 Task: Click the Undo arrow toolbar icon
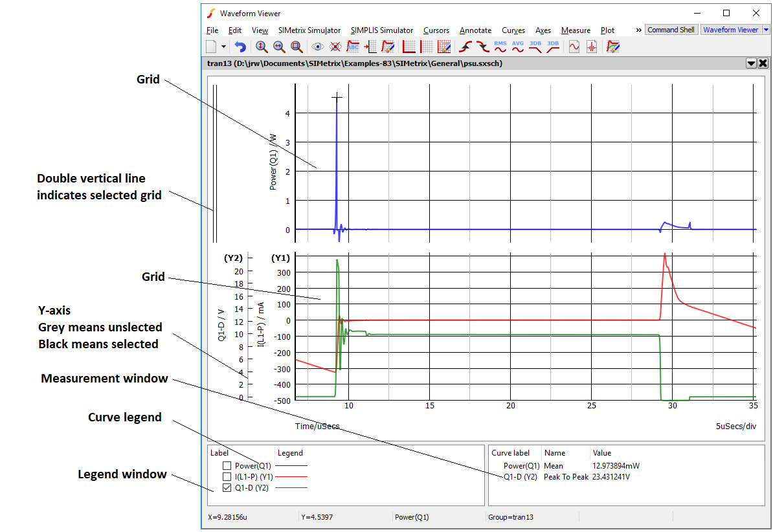(240, 47)
